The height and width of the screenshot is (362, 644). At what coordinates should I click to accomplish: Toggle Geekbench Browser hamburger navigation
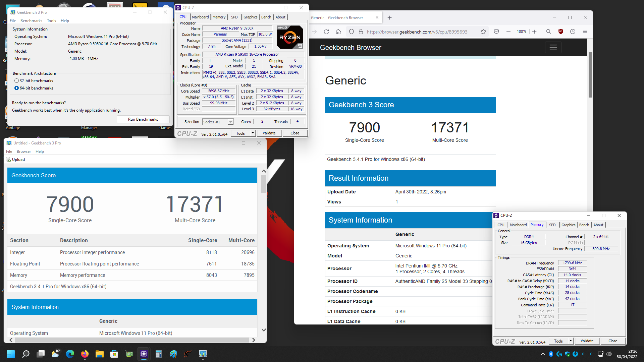(553, 48)
